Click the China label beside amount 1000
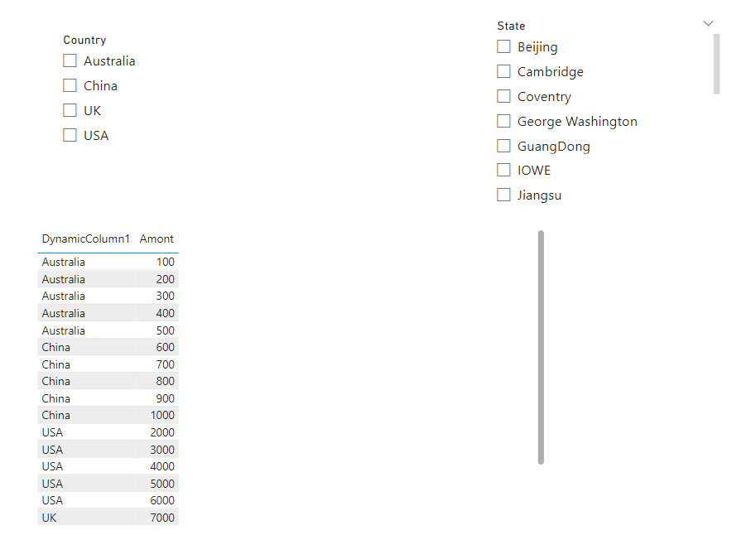 coord(56,416)
